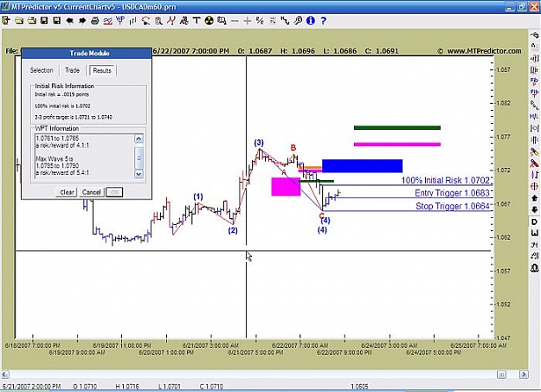This screenshot has height=392, width=541.
Task: Click the circular crosshair target icon in sidebar
Action: click(x=534, y=186)
